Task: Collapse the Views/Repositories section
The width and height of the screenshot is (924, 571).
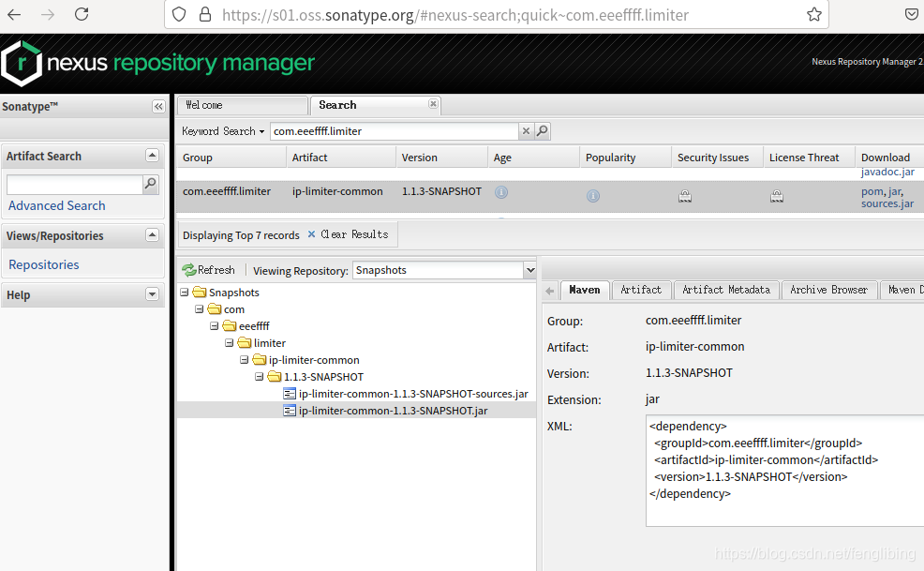Action: tap(152, 234)
